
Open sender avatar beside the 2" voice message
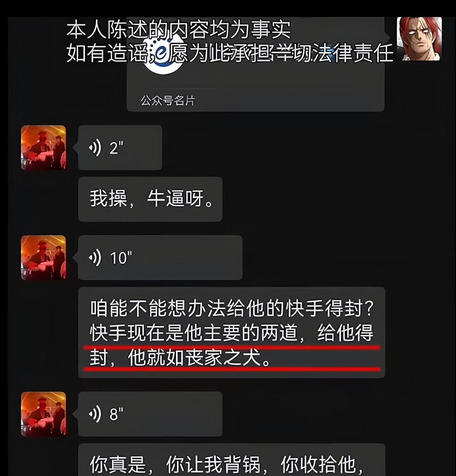tap(43, 147)
